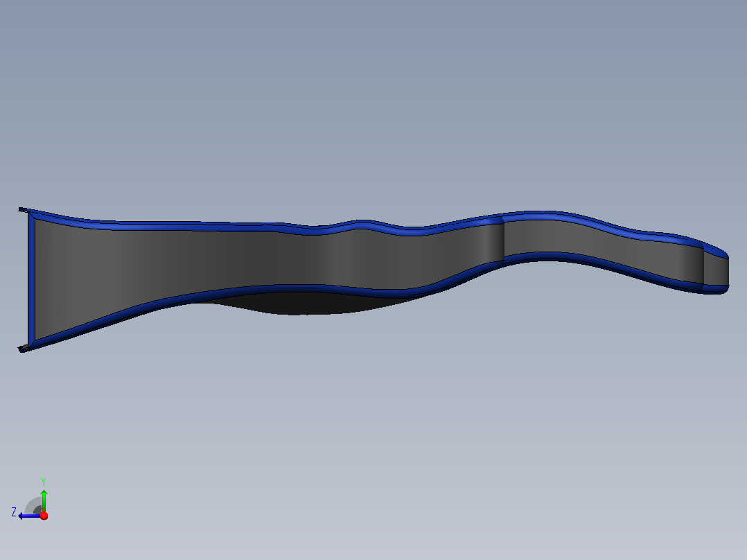Click the blue Z axis arrow
Screen dimensions: 747x560
point(30,516)
